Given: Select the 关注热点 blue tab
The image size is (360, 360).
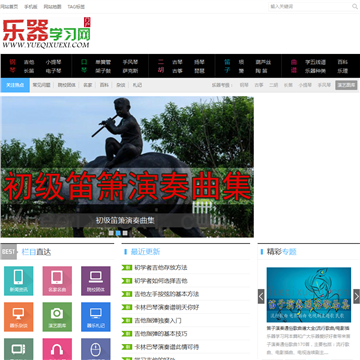Looking at the screenshot, I should 15,85.
